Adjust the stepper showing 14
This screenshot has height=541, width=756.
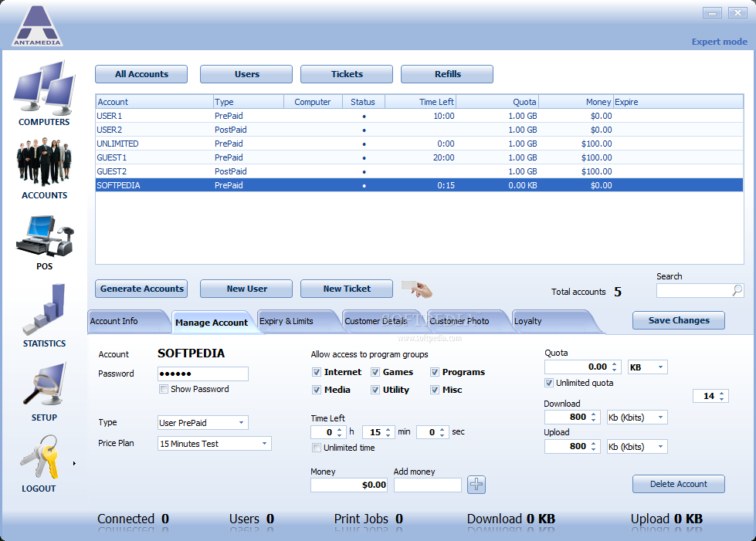pos(722,396)
